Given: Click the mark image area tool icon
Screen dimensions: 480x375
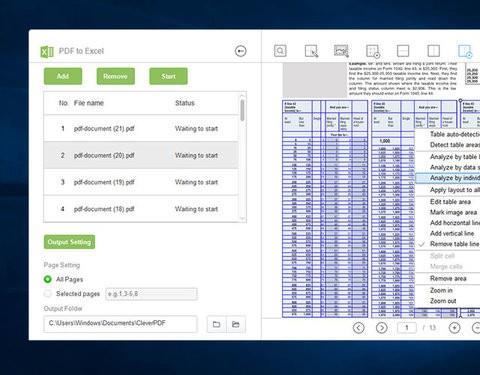Looking at the screenshot, I should click(341, 51).
